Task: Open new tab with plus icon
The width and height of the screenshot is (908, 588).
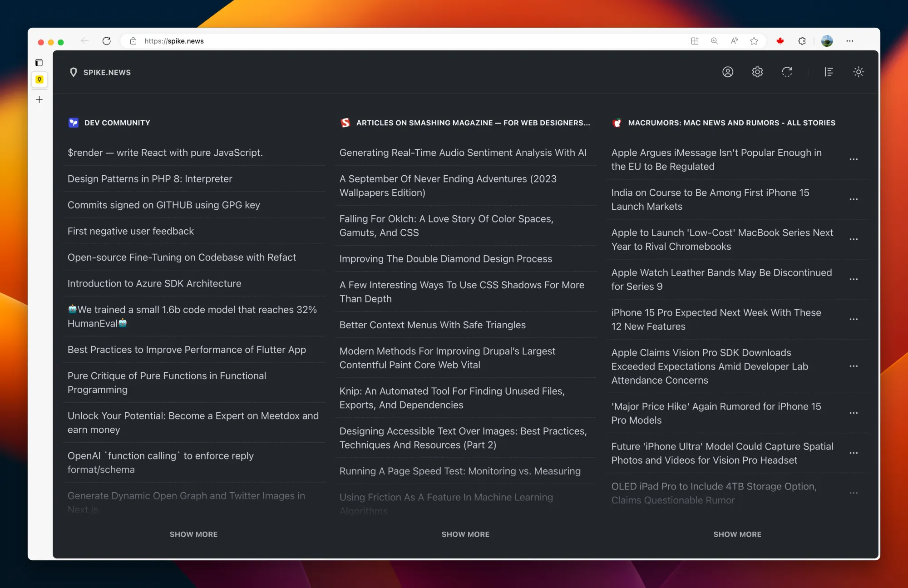Action: coord(39,99)
